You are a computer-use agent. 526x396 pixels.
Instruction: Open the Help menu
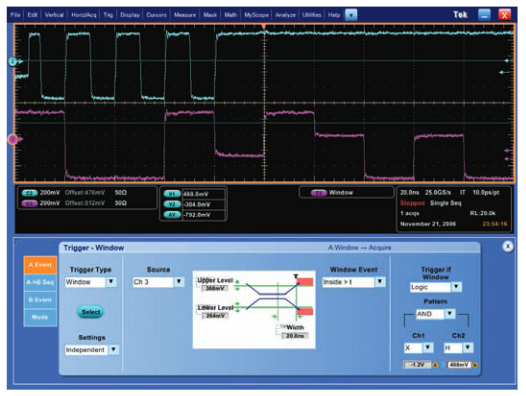click(334, 15)
